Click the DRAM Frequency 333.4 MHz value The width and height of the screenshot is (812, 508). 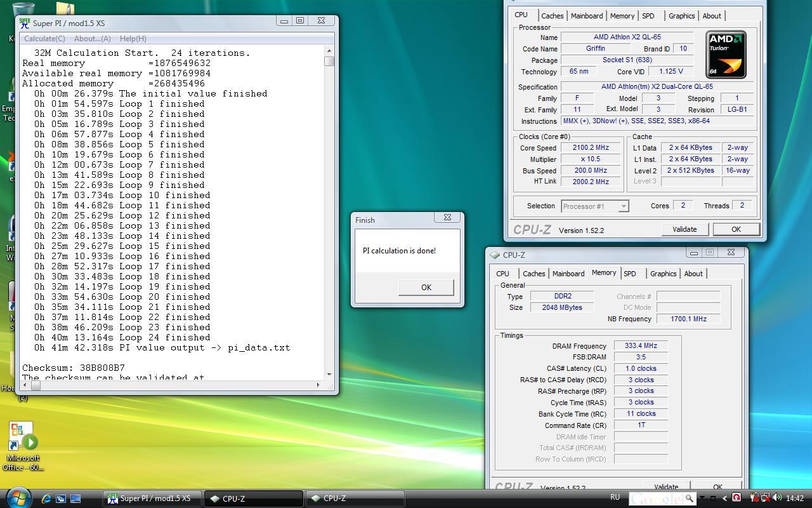click(641, 346)
